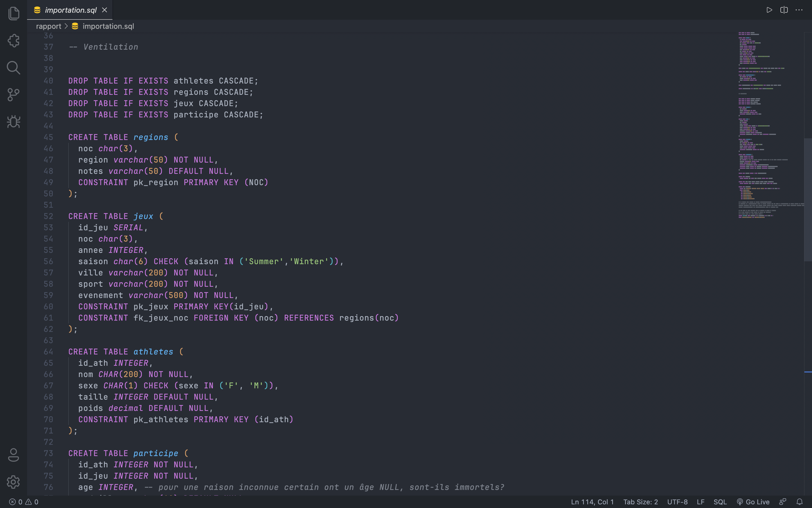Click the vertical scrollbar thumb
Image resolution: width=812 pixels, height=508 pixels.
point(808,200)
